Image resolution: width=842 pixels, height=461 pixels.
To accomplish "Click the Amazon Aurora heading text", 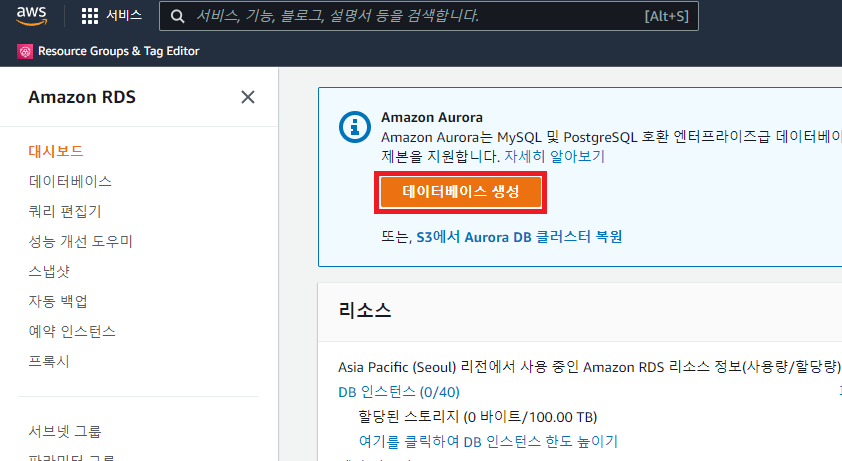I will (x=432, y=117).
